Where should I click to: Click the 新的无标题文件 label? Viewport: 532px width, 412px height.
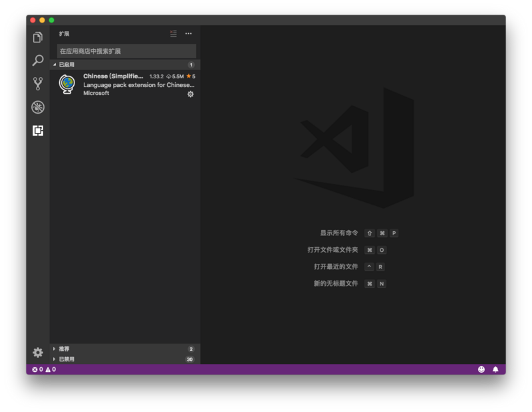(x=336, y=284)
